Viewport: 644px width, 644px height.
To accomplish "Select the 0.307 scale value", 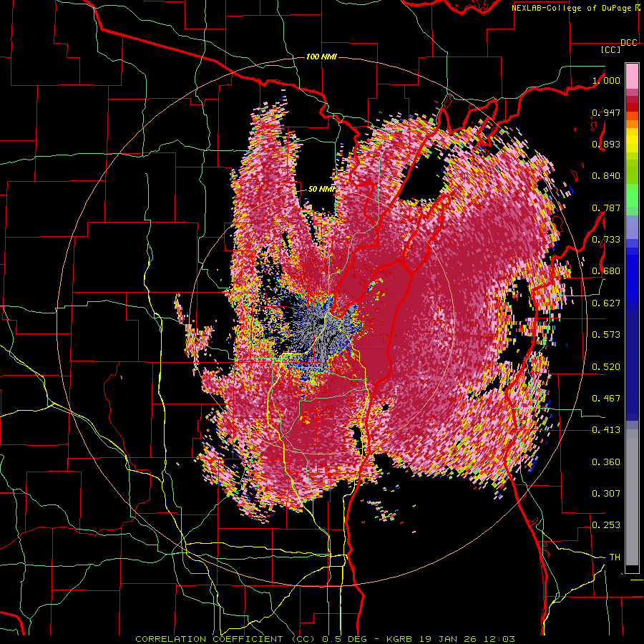I will (606, 493).
